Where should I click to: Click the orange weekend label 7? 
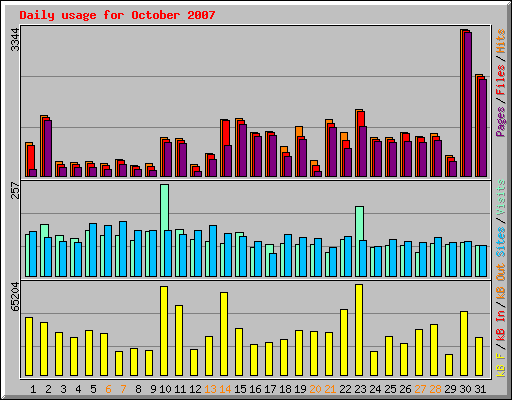tap(123, 389)
